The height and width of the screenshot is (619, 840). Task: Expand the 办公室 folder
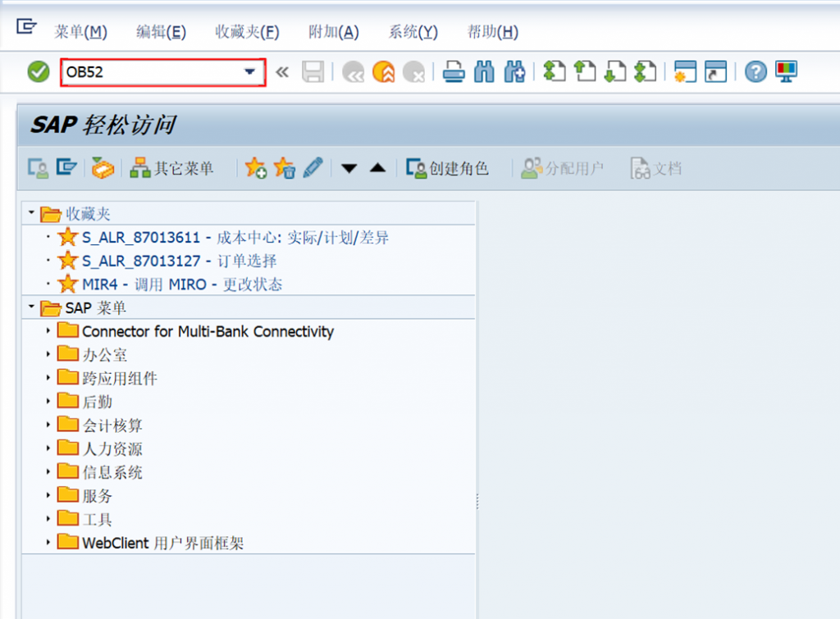pyautogui.click(x=48, y=354)
